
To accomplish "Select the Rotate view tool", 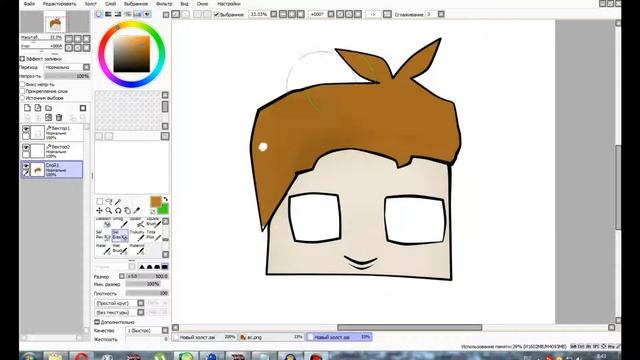I will pyautogui.click(x=118, y=211).
